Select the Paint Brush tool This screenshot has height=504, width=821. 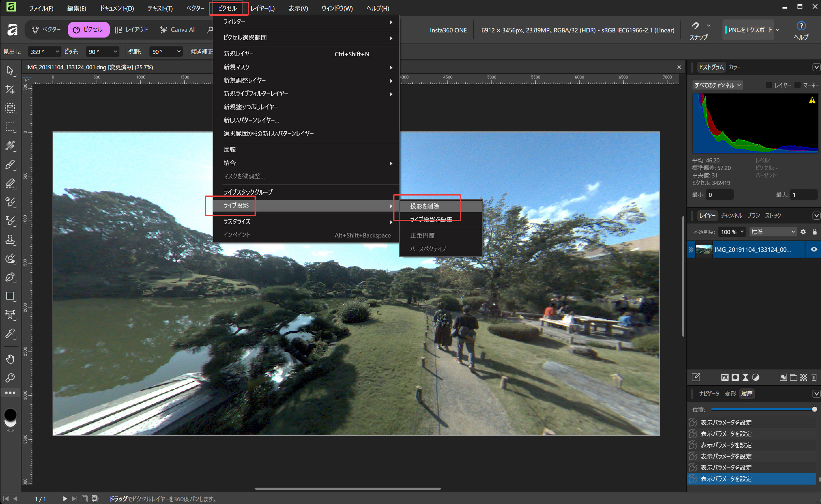click(10, 165)
